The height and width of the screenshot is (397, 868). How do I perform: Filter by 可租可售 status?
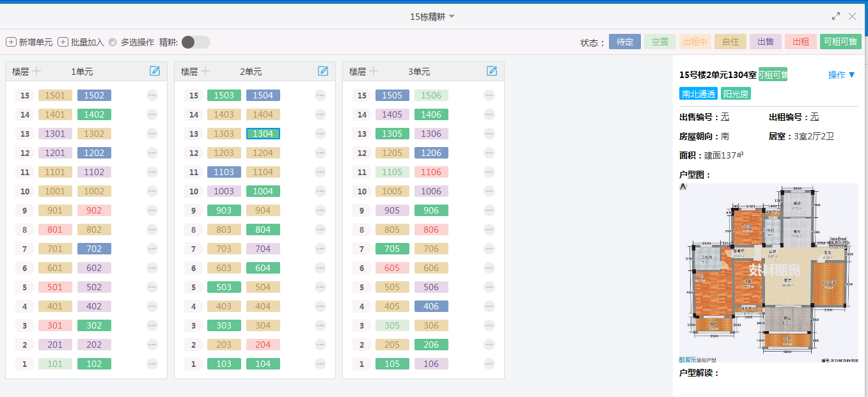pos(840,42)
